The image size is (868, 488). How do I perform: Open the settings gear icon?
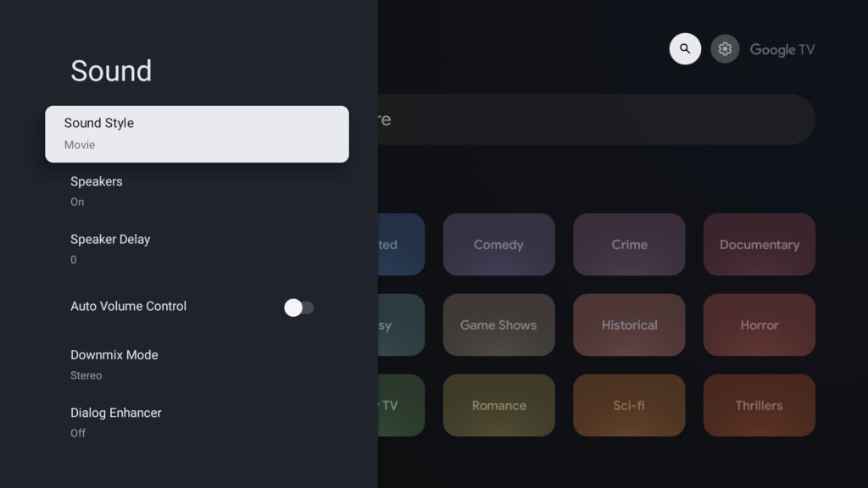(x=725, y=49)
